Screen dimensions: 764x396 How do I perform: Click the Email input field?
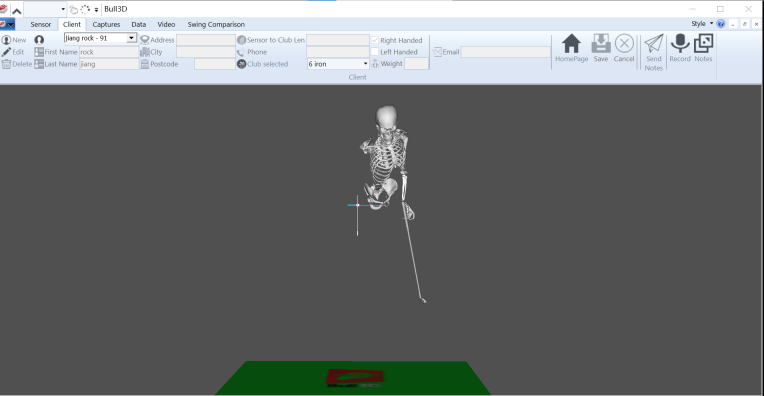(x=505, y=52)
